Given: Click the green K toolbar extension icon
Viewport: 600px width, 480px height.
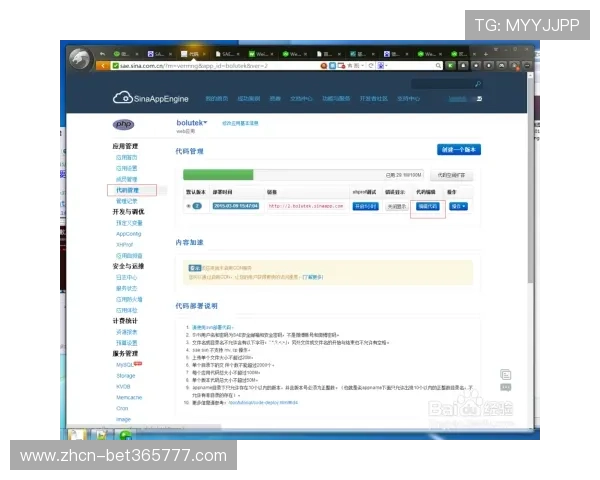Looking at the screenshot, I should click(x=450, y=65).
